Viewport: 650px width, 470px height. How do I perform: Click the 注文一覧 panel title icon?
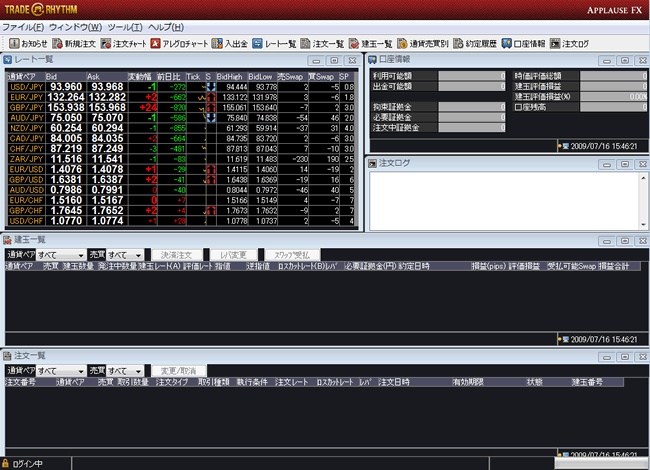(7, 356)
